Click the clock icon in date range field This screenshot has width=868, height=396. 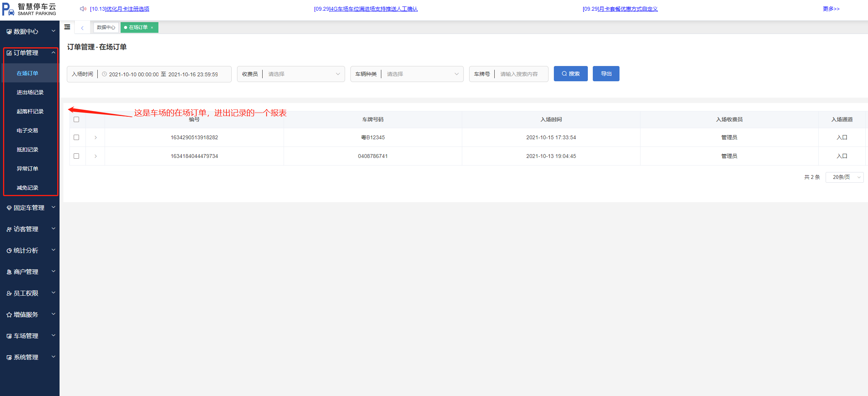pos(104,74)
